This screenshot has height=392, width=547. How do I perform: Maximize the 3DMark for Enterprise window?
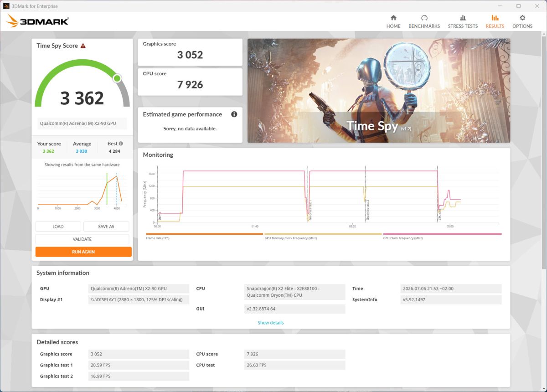[518, 6]
